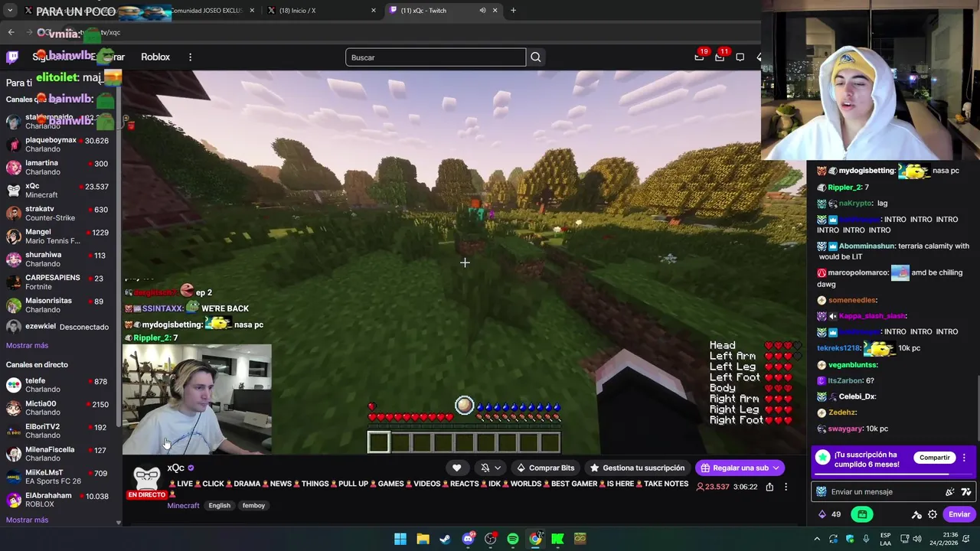Image resolution: width=980 pixels, height=551 pixels.
Task: Click the English tag
Action: pos(220,506)
